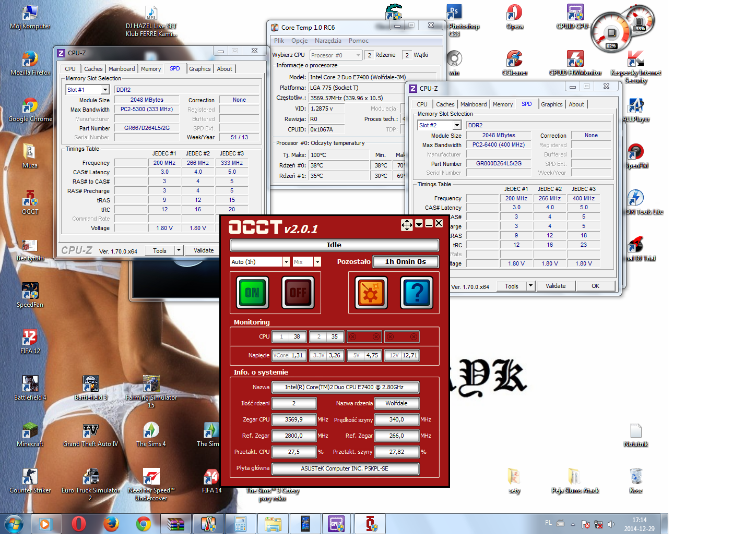Launch the CPUID CPU-Z desktop shortcut

(574, 17)
